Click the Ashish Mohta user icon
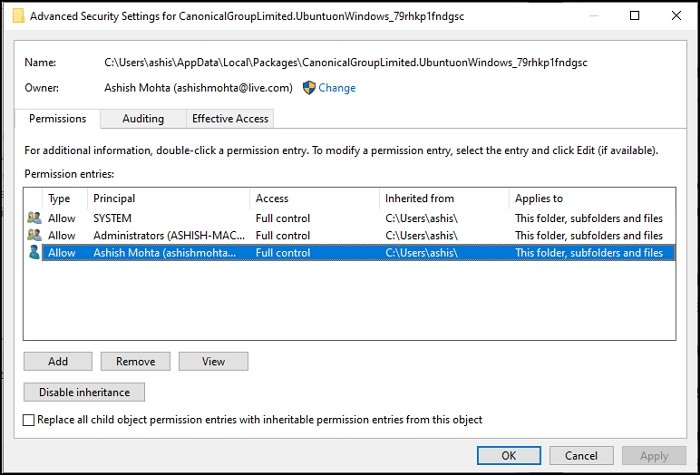This screenshot has height=475, width=700. tap(34, 253)
